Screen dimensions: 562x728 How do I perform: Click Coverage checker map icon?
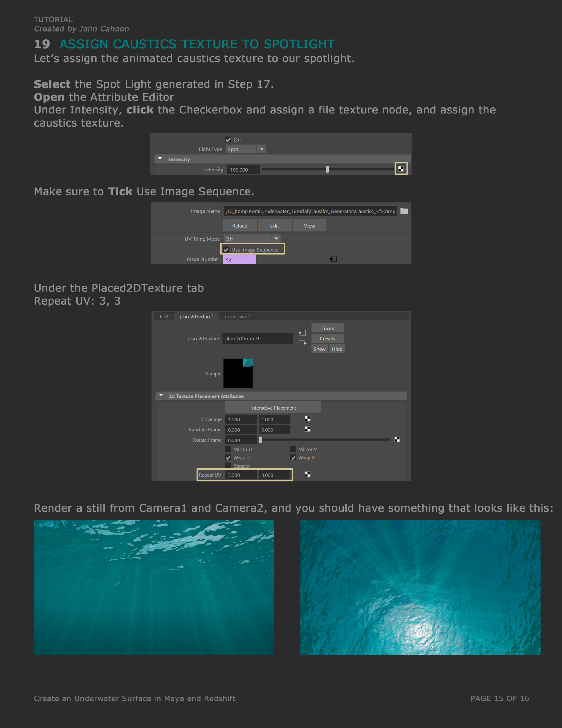(307, 419)
